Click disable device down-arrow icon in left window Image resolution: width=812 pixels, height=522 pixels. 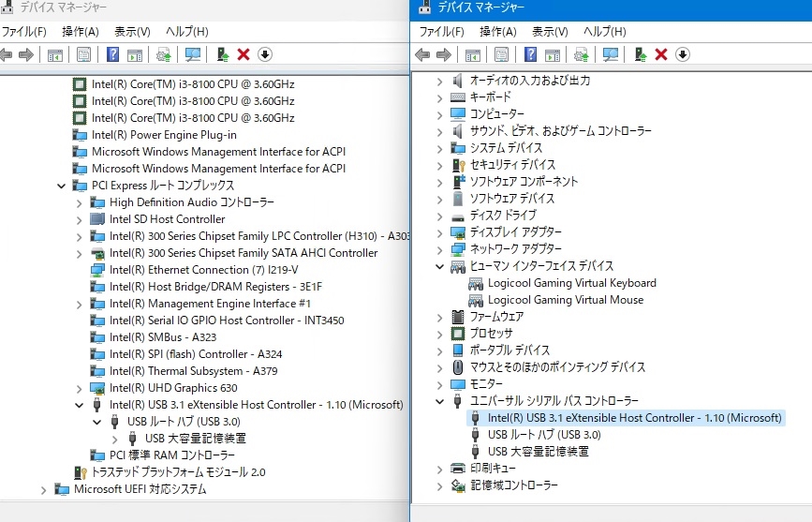[265, 54]
